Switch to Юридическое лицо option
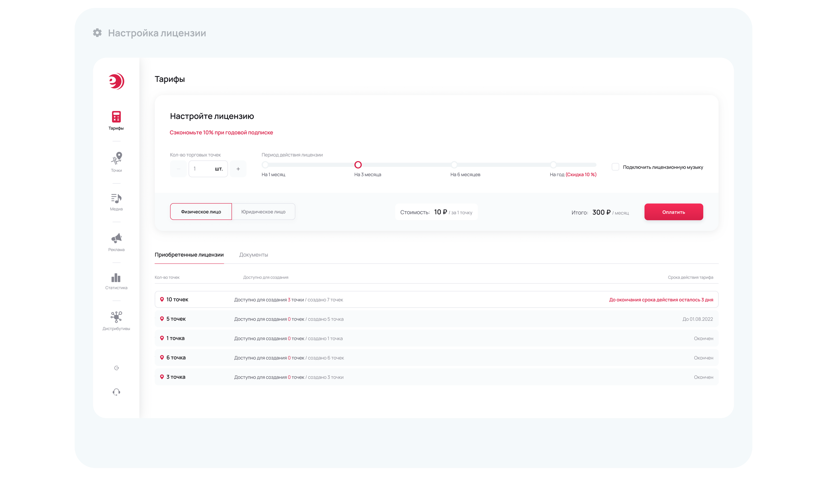The image size is (827, 504). click(263, 212)
